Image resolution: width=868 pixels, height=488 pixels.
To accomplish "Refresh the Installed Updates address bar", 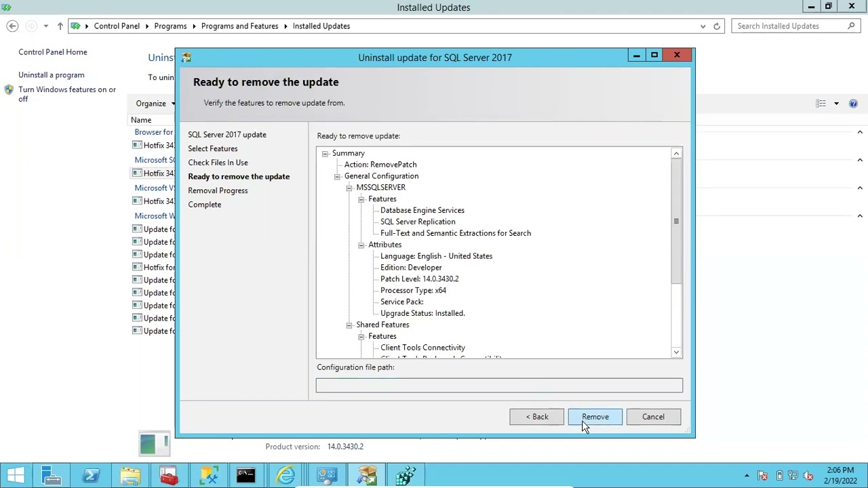I will [717, 26].
